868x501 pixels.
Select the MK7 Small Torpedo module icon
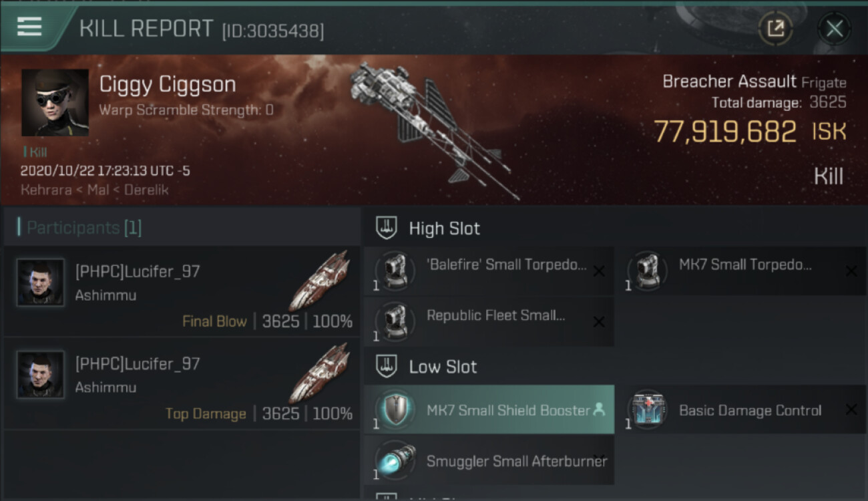(x=647, y=270)
